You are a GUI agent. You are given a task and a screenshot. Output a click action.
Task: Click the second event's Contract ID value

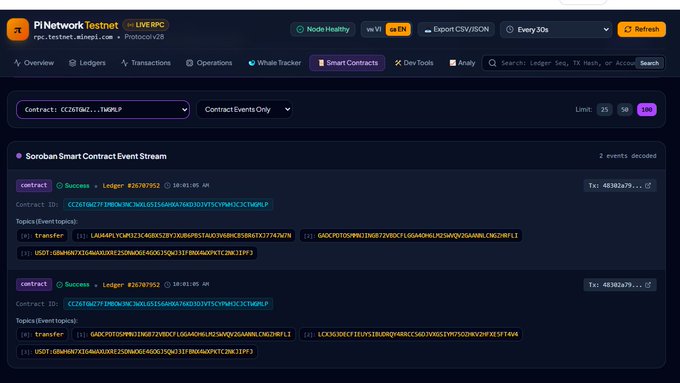(x=168, y=304)
